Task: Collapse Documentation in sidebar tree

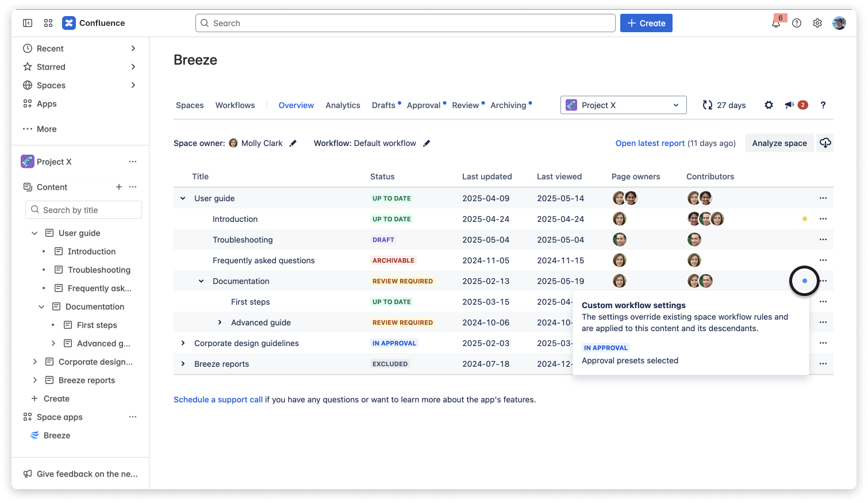Action: [41, 306]
